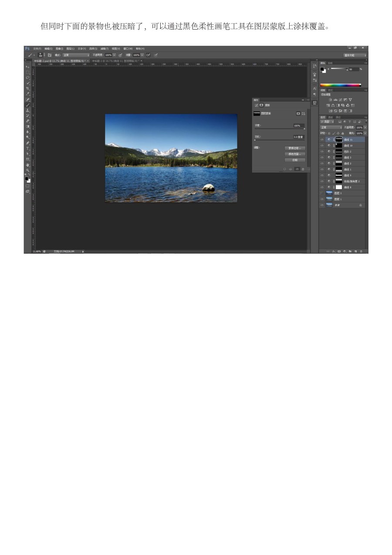Select the Hand tool

tap(27, 164)
